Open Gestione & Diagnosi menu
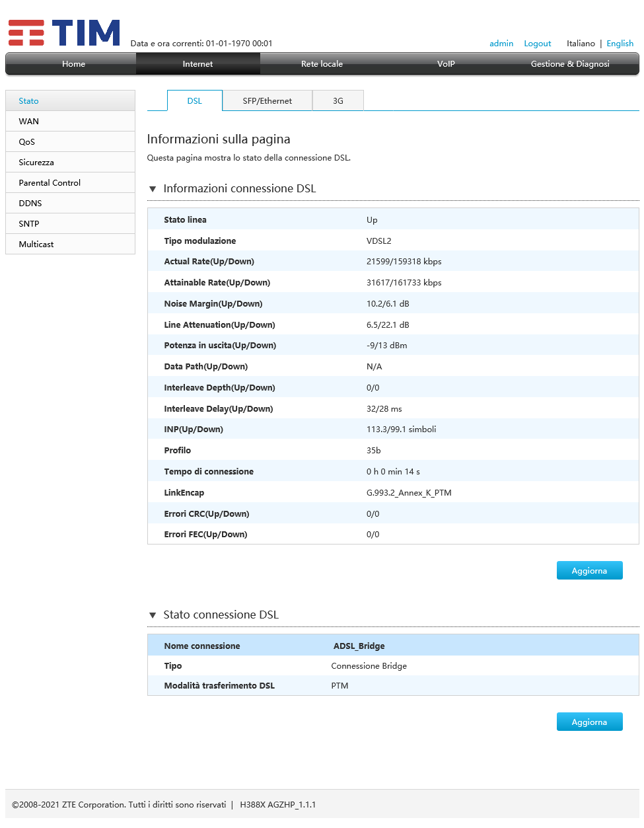 (569, 64)
